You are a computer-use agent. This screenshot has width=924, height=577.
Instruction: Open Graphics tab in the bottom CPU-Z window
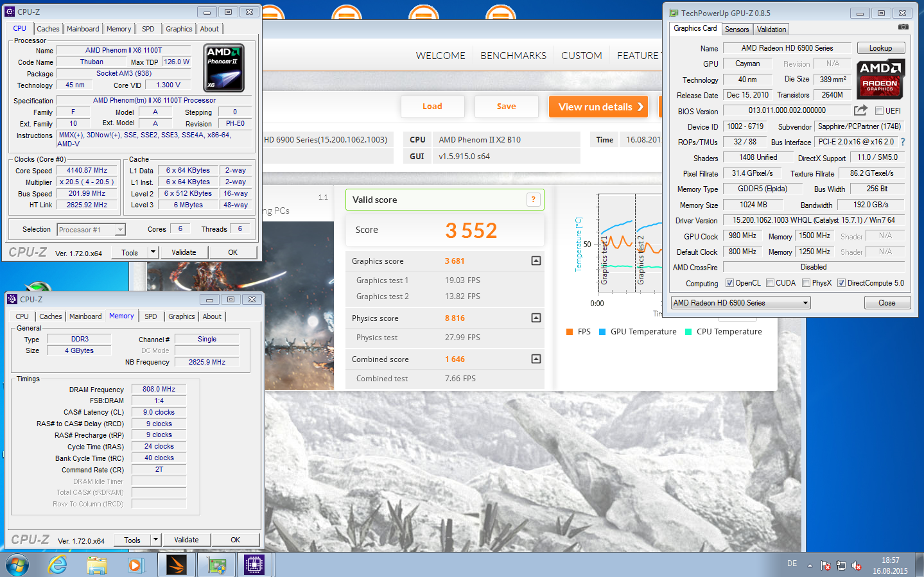click(x=182, y=316)
